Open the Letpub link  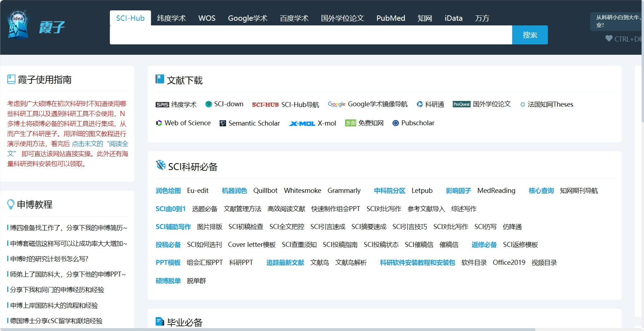[x=422, y=191]
